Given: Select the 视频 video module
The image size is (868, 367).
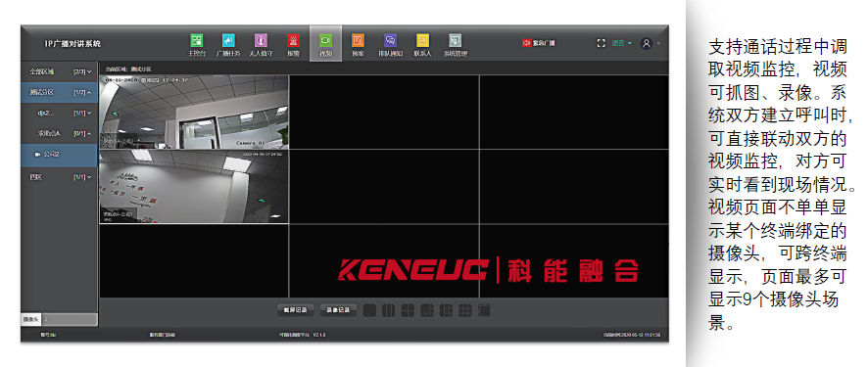Looking at the screenshot, I should pos(325,44).
